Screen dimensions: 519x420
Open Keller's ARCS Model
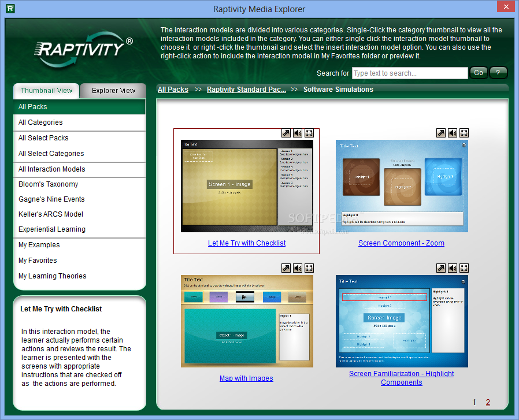(79, 214)
